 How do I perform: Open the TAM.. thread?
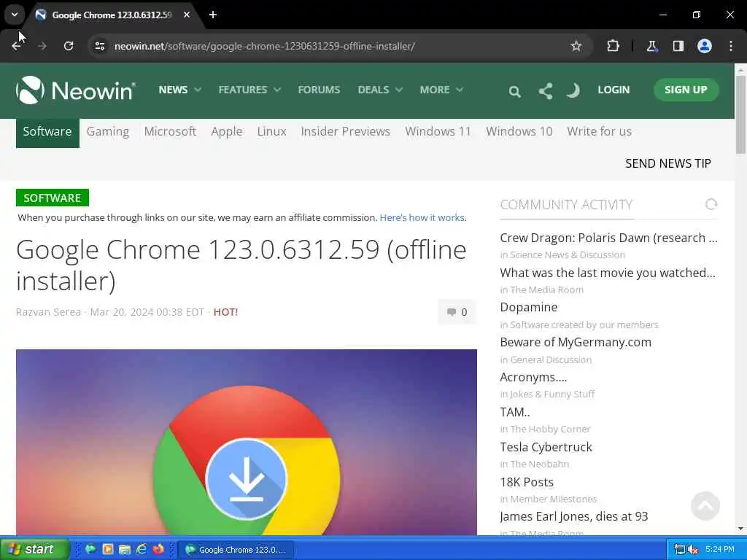(x=514, y=412)
